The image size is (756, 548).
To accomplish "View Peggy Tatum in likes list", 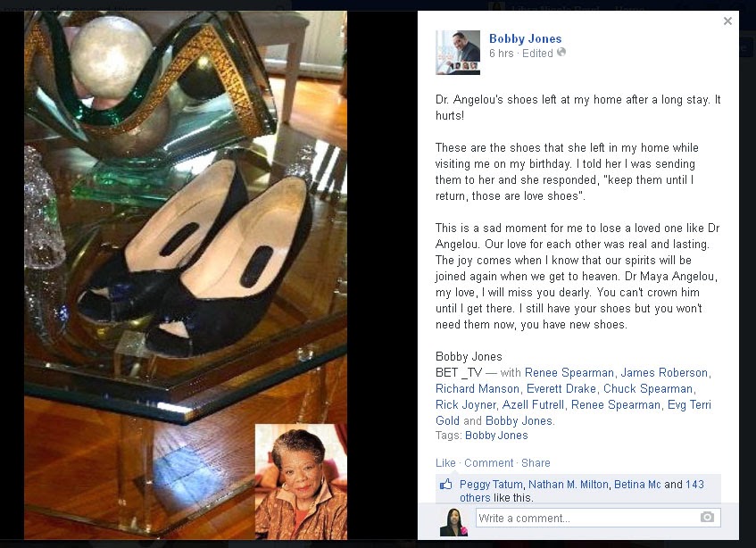I will pos(491,485).
